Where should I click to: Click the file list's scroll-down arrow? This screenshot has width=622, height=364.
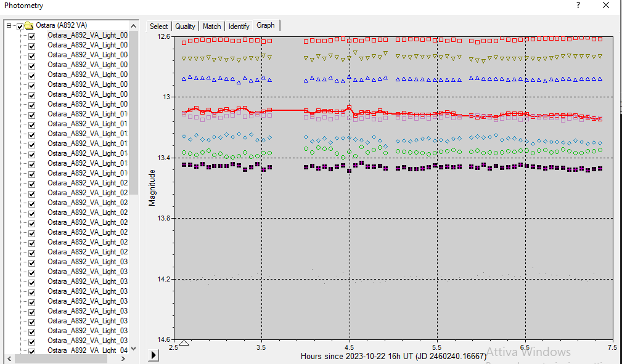click(x=134, y=349)
